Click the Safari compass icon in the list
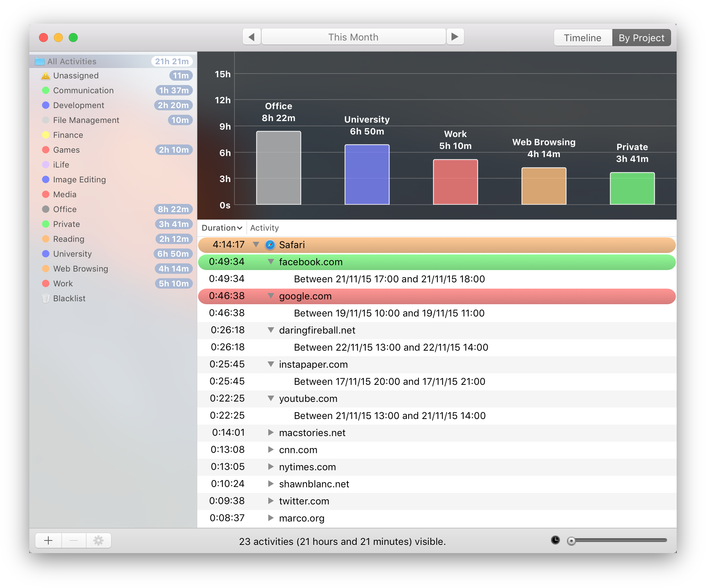706x588 pixels. click(x=270, y=245)
